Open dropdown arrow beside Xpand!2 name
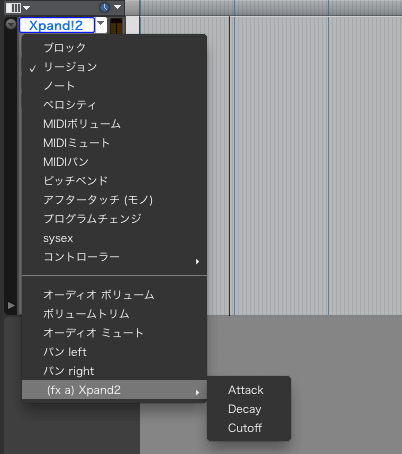402x454 pixels. click(x=101, y=25)
